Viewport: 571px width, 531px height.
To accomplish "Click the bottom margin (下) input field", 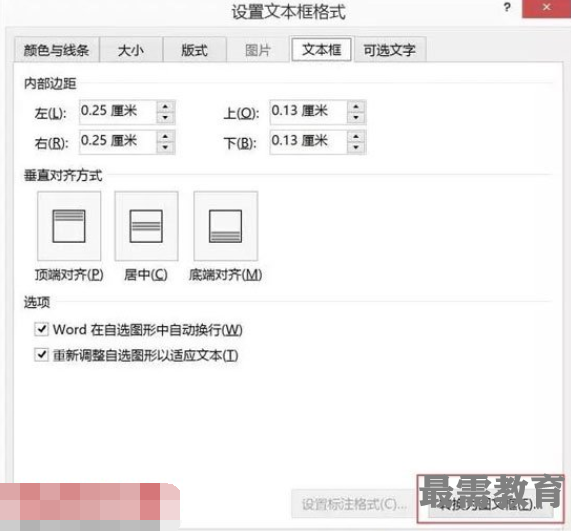I will click(309, 142).
